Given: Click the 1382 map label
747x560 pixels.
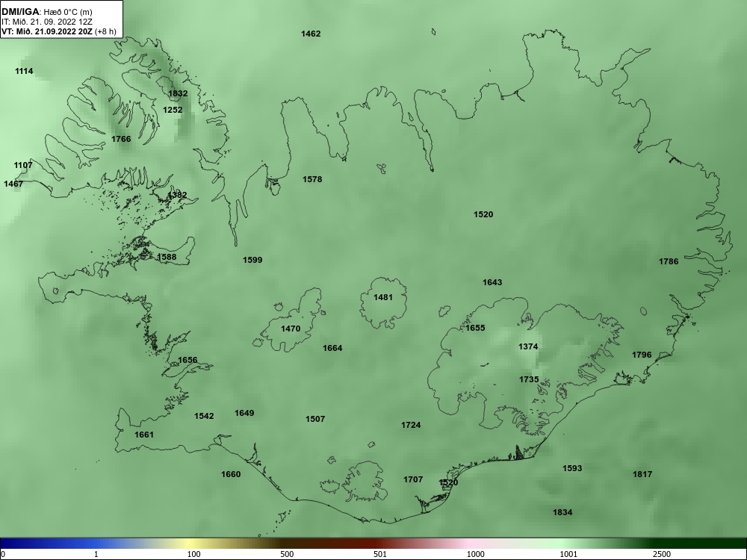Looking at the screenshot, I should [x=177, y=195].
